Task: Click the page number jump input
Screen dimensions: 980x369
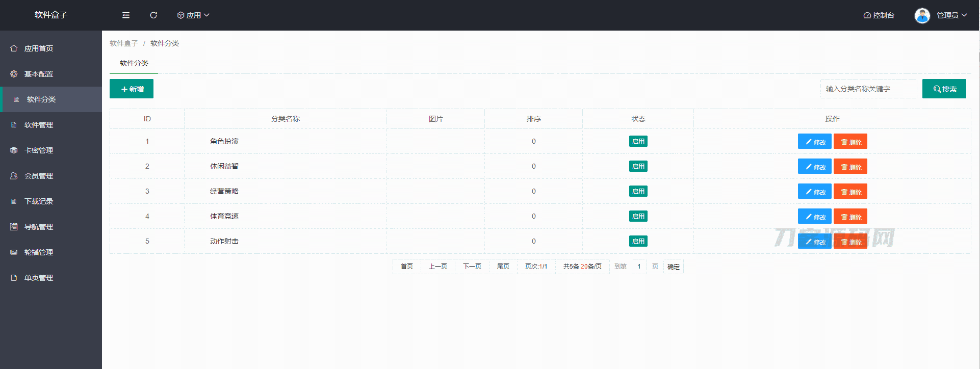Action: click(639, 267)
